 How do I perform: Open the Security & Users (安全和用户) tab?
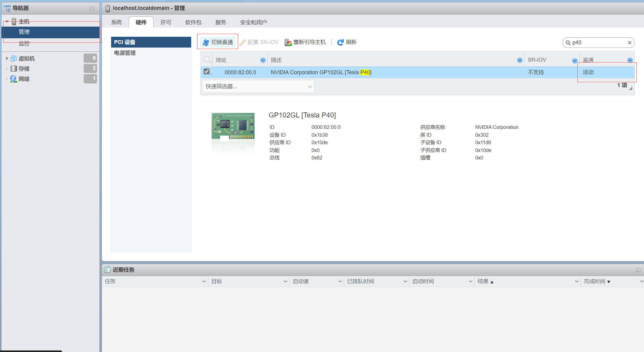(253, 22)
